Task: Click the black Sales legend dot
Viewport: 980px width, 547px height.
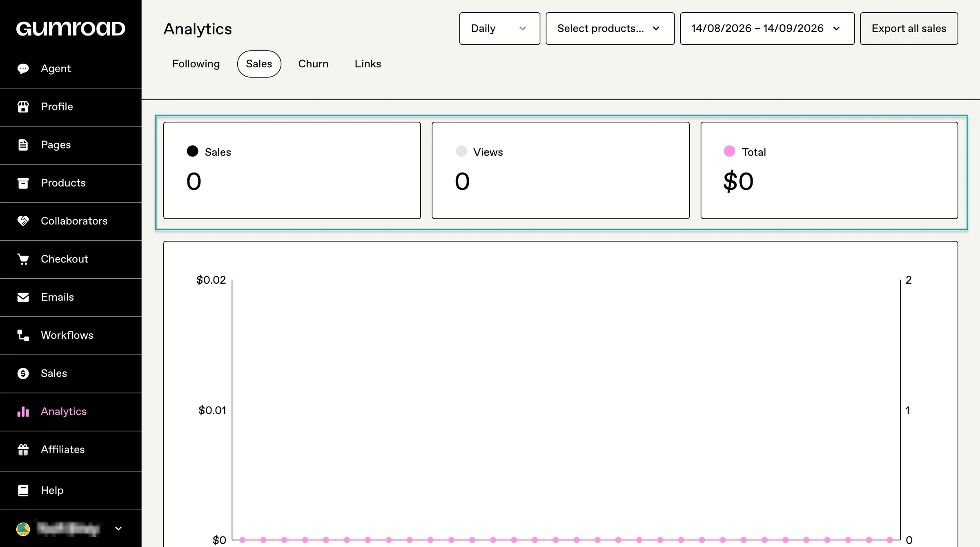Action: coord(192,151)
